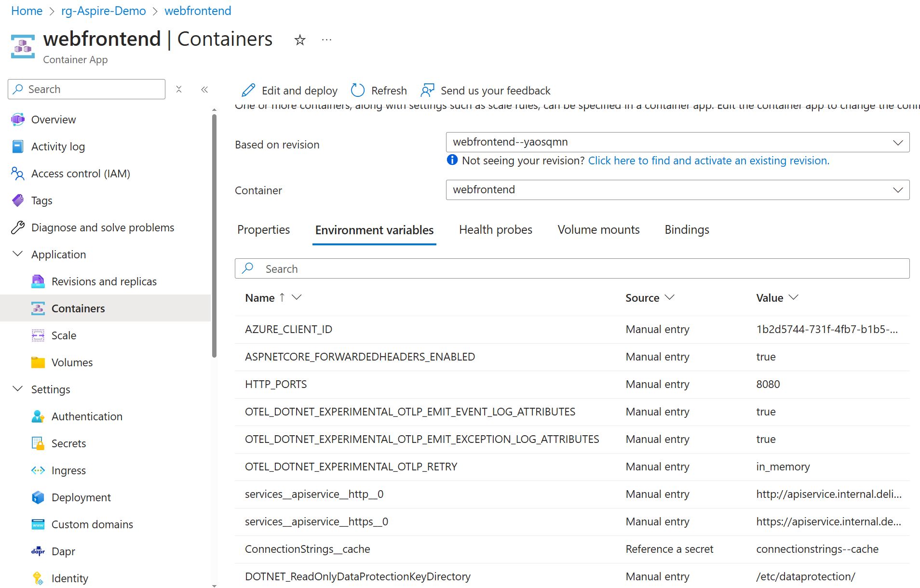Click the Access control (IAM) icon
This screenshot has height=588, width=920.
pyautogui.click(x=18, y=174)
